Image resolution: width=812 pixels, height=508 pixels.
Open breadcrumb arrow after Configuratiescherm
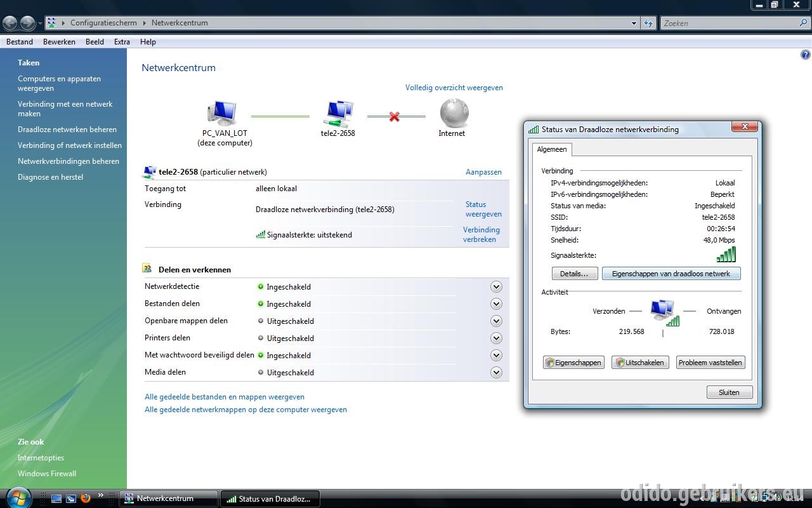click(145, 23)
